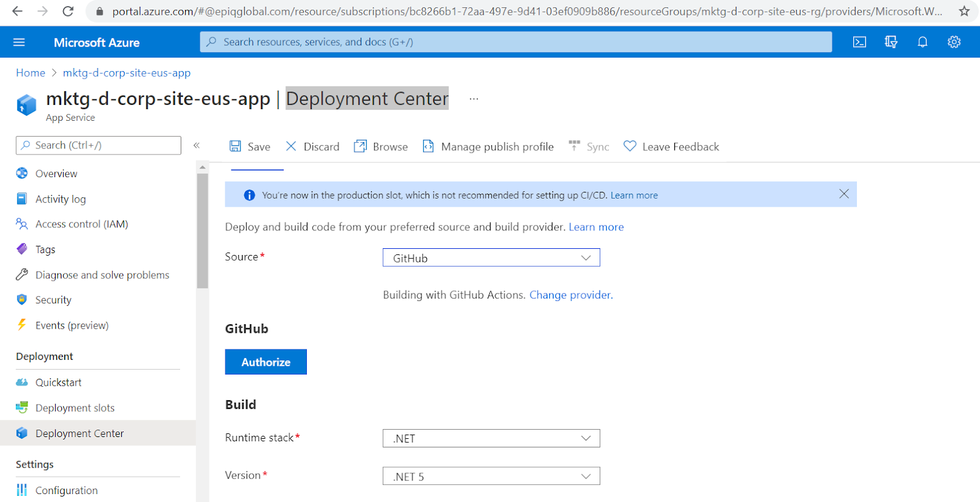Click the Authorize button

click(266, 362)
